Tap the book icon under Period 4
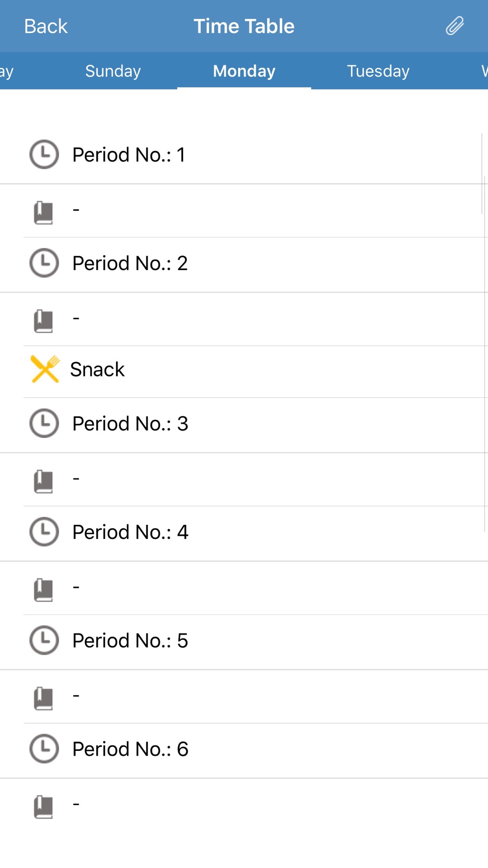The image size is (488, 868). coord(43,590)
